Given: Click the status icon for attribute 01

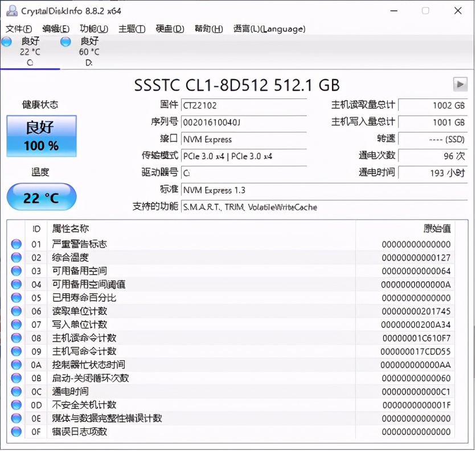Looking at the screenshot, I should coord(17,244).
